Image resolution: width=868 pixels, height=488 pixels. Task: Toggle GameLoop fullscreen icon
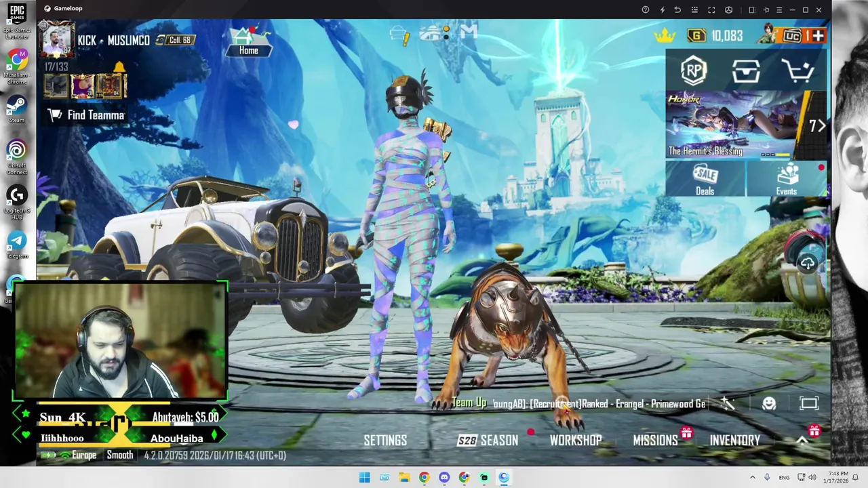click(x=711, y=9)
